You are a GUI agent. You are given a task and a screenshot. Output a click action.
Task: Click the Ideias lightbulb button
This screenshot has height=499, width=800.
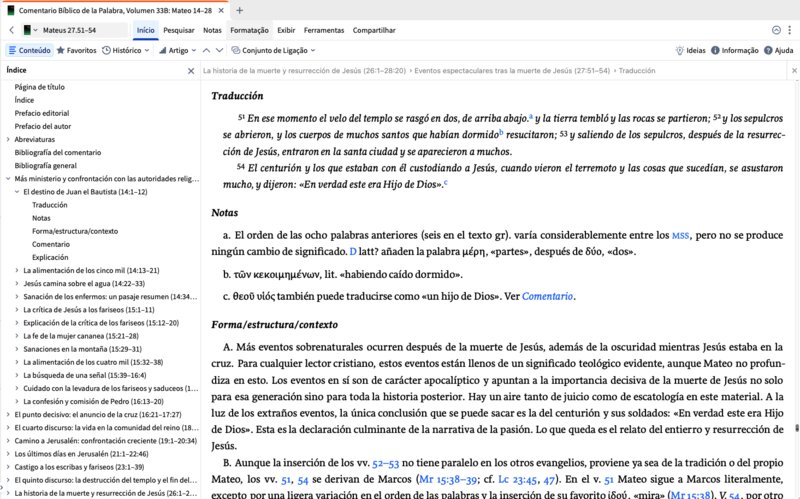point(690,50)
